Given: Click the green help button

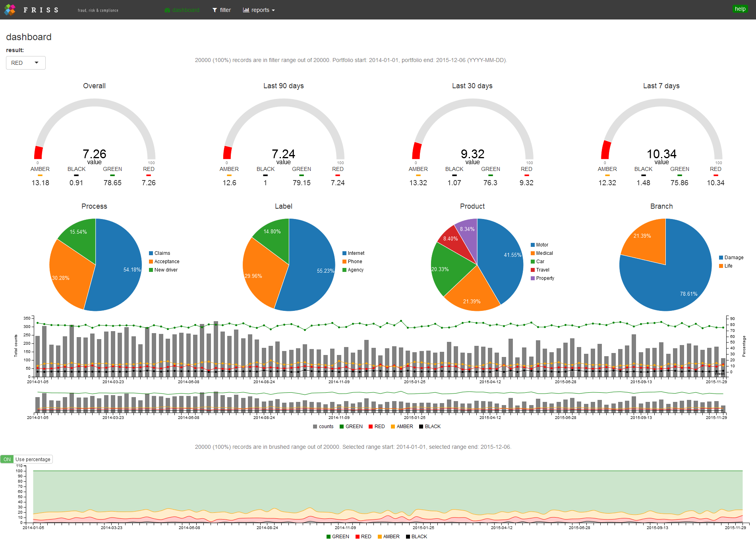Looking at the screenshot, I should 740,8.
